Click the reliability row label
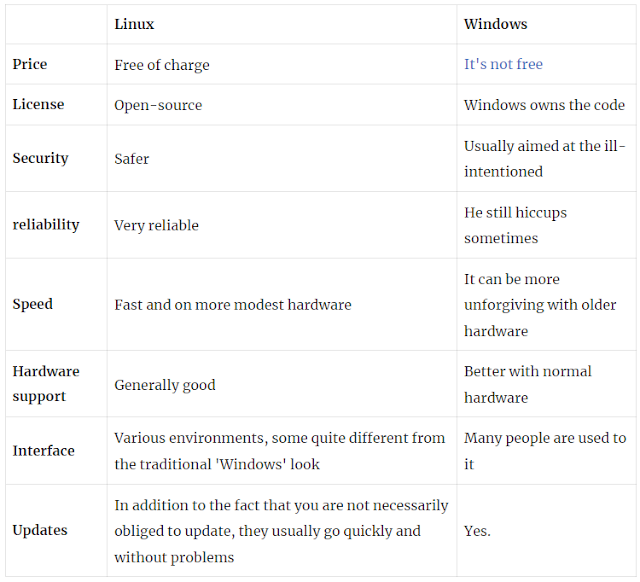 click(x=46, y=225)
